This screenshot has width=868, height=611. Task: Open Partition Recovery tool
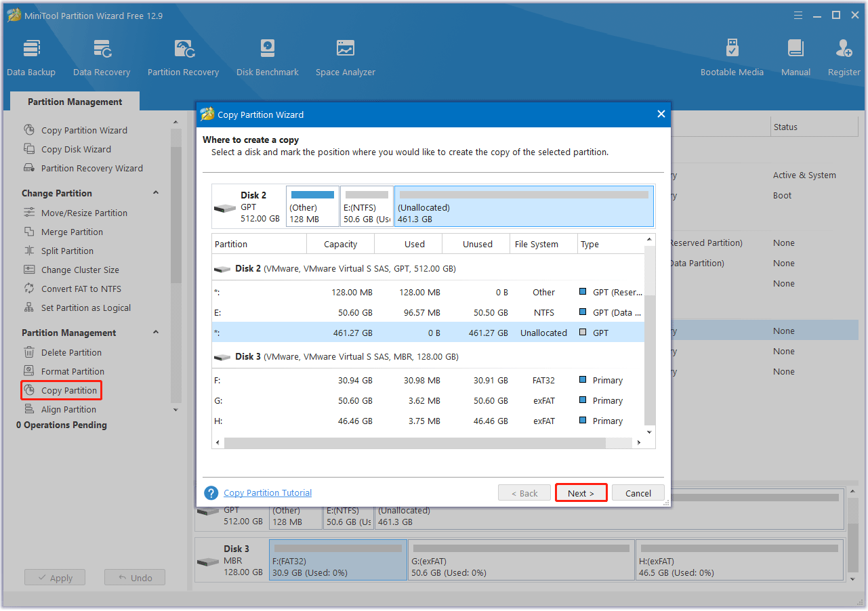(x=183, y=58)
